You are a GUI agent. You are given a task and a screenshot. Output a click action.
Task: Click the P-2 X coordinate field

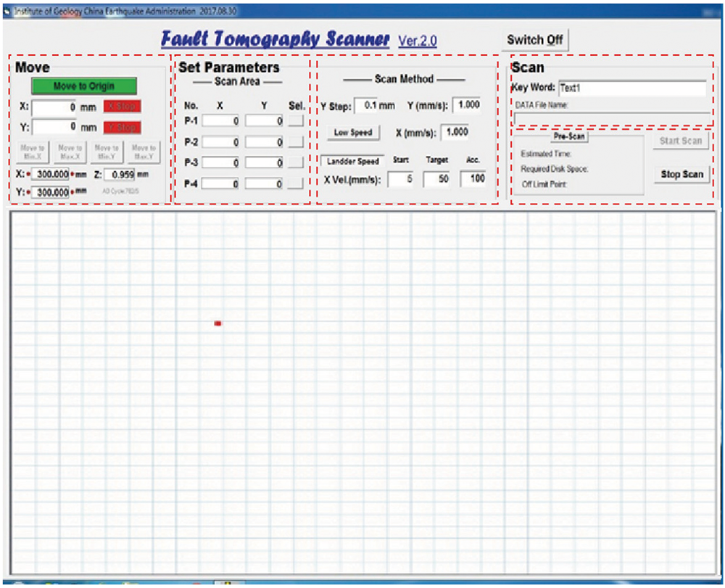pyautogui.click(x=220, y=142)
